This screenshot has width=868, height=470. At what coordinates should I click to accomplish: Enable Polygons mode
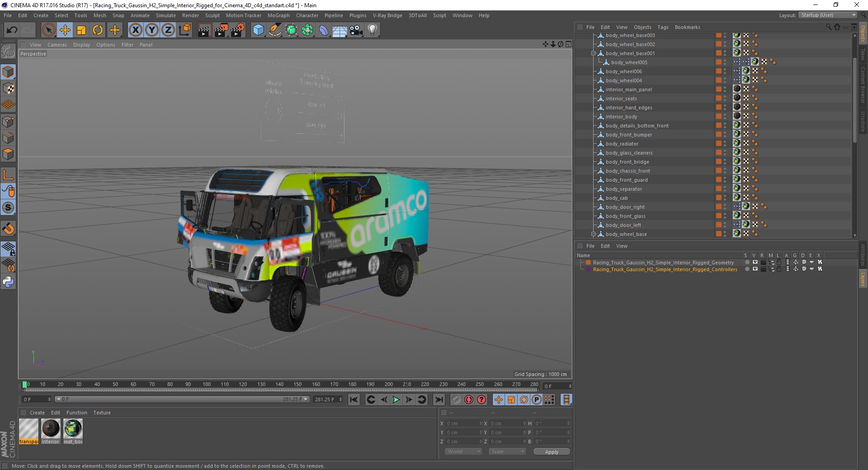click(x=8, y=154)
